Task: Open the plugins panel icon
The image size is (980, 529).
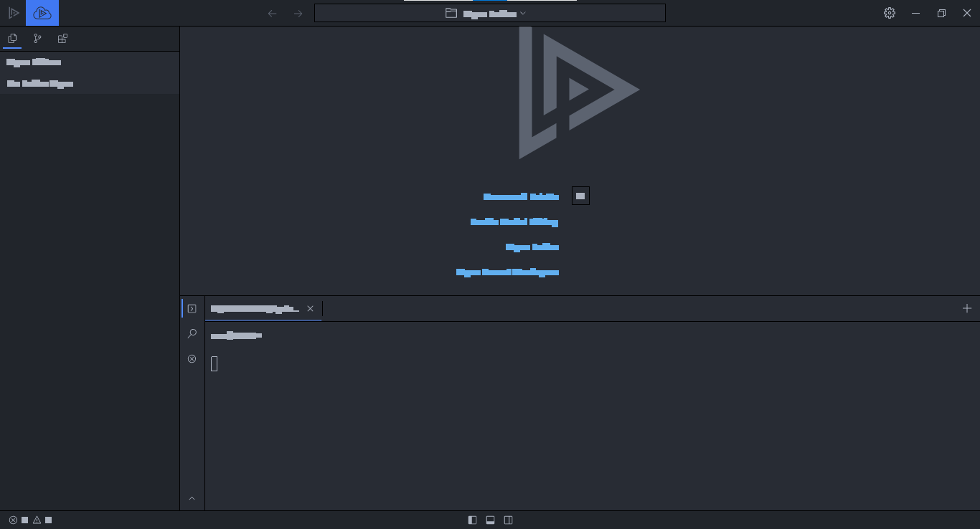Action: click(x=62, y=38)
